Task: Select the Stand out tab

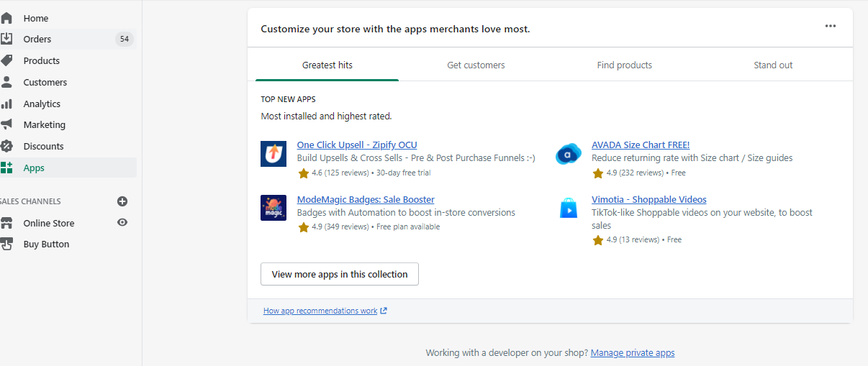Action: (773, 65)
